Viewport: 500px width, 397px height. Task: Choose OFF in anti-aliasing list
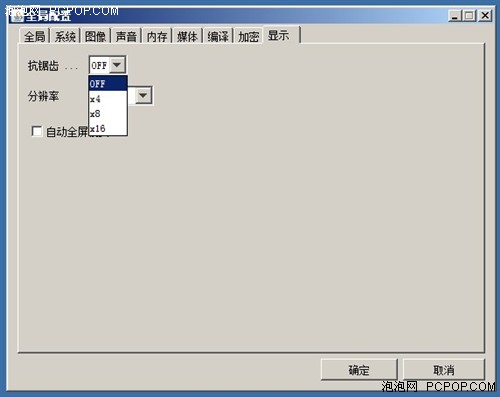click(108, 83)
